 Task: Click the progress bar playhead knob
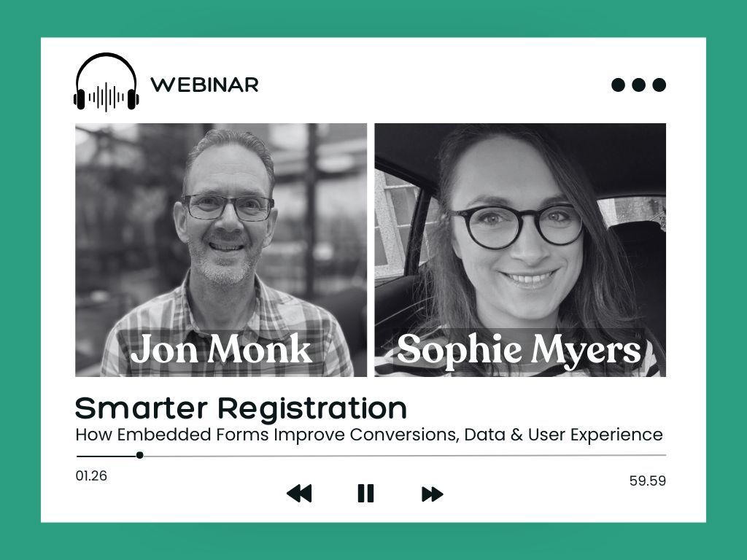click(x=139, y=456)
